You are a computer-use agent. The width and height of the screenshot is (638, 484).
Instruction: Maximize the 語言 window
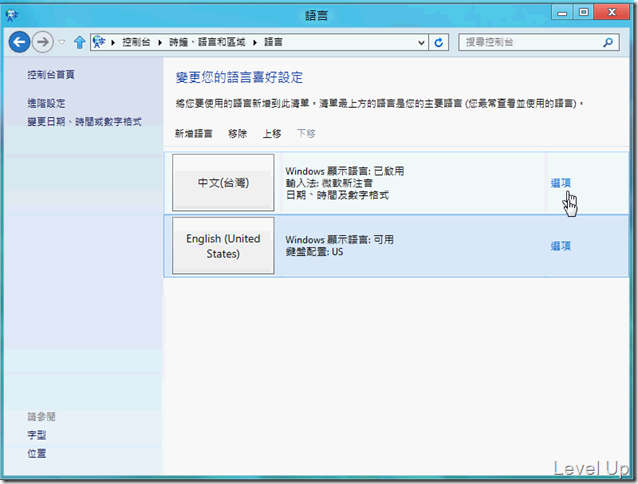pyautogui.click(x=583, y=12)
